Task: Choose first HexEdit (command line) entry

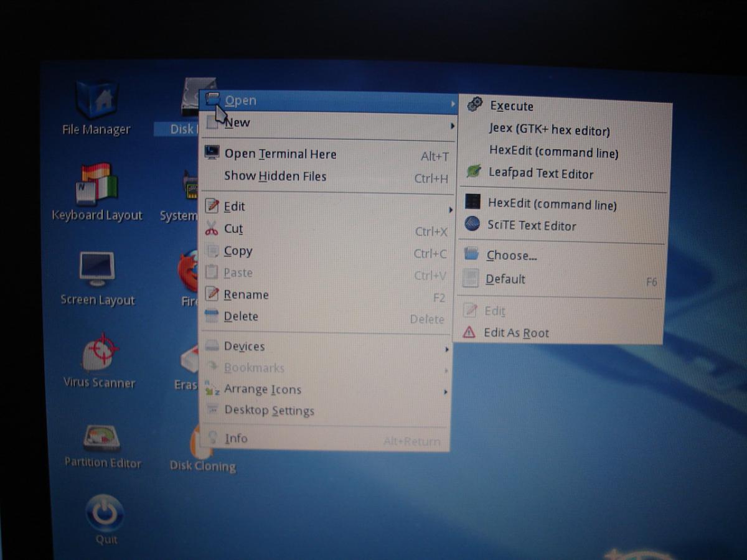Action: 565,152
